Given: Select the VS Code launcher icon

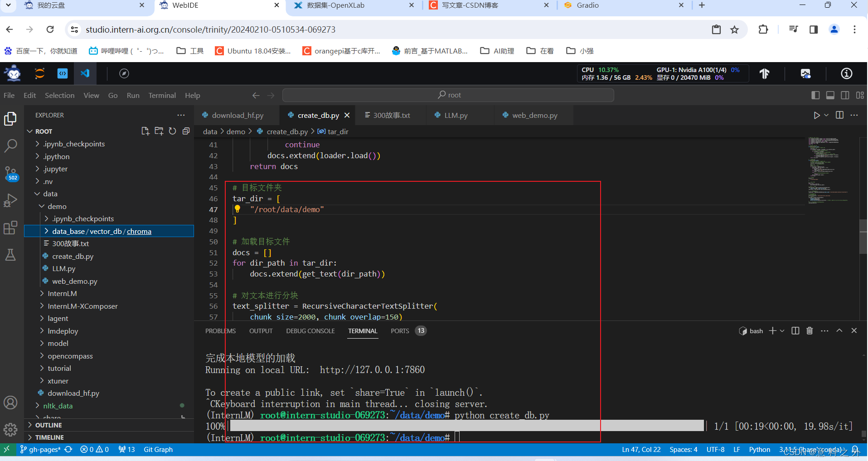Looking at the screenshot, I should click(85, 73).
